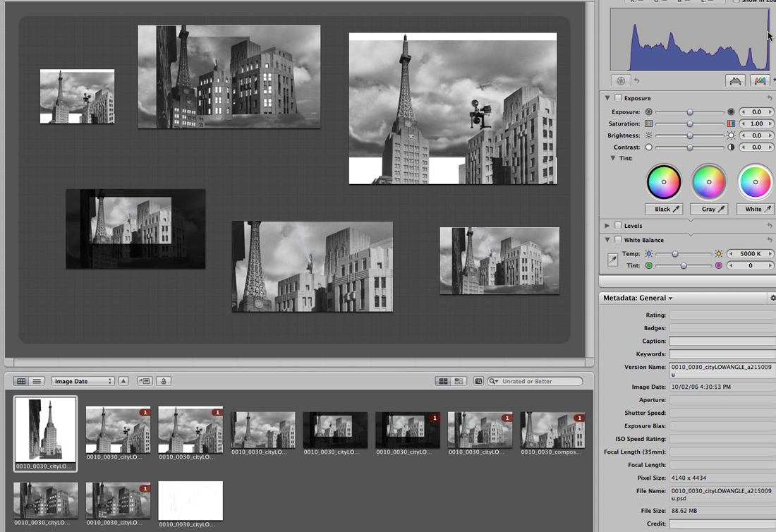776x532 pixels.
Task: Open the search field magnifier dropdown
Action: [x=494, y=381]
